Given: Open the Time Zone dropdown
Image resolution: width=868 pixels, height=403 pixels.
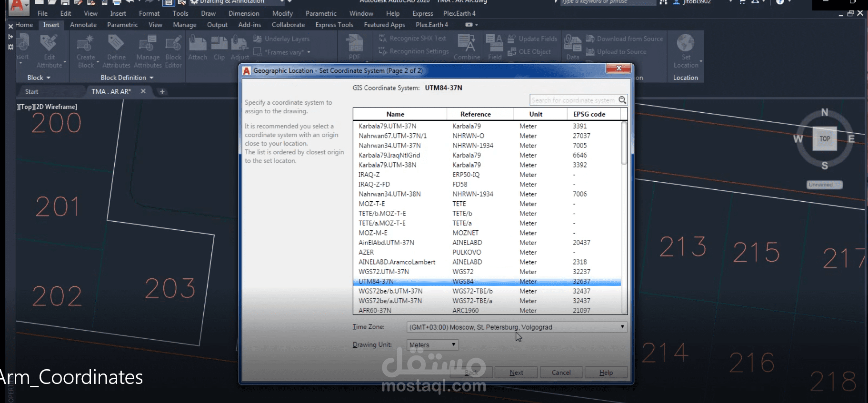Looking at the screenshot, I should tap(517, 327).
